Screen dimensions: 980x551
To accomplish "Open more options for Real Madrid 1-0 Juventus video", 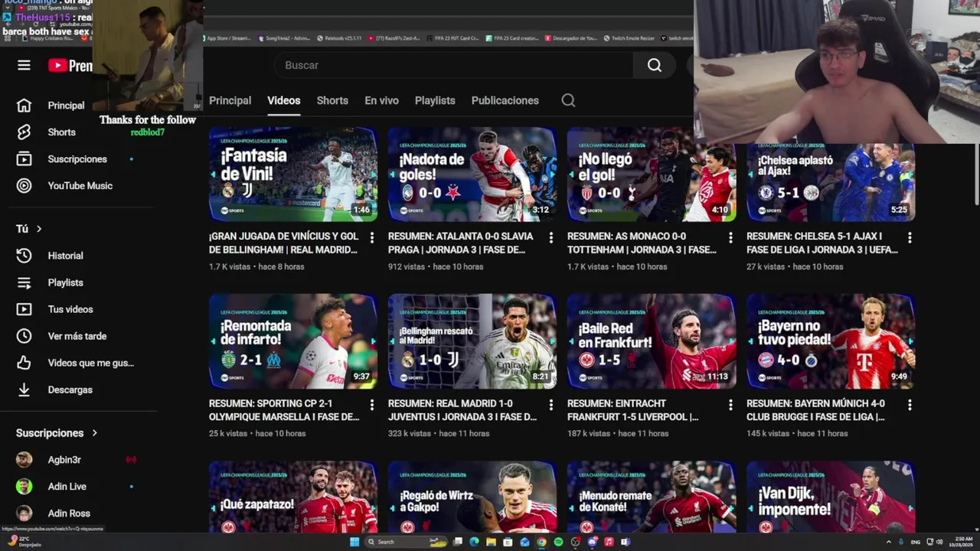I will pyautogui.click(x=551, y=405).
